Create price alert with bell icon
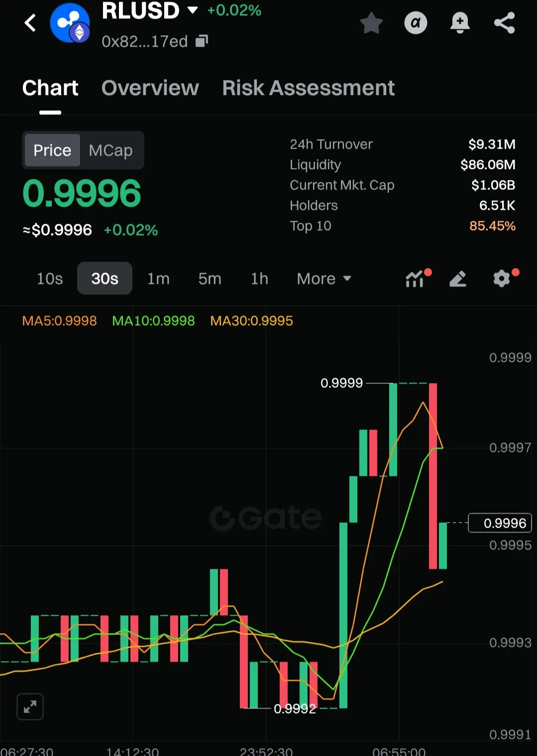 pyautogui.click(x=460, y=23)
